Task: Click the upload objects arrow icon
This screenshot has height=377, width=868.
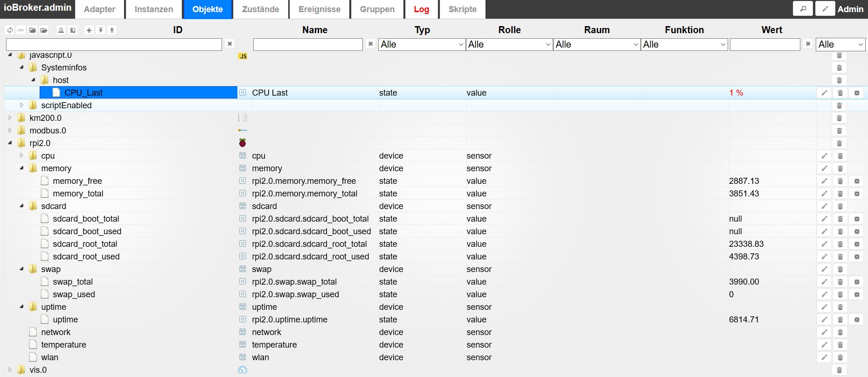Action: coord(101,30)
